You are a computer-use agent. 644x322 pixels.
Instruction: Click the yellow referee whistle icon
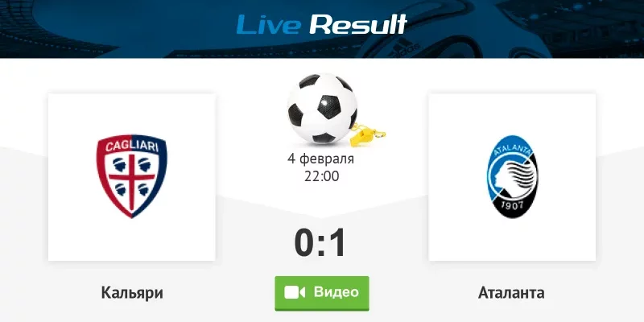[x=368, y=134]
